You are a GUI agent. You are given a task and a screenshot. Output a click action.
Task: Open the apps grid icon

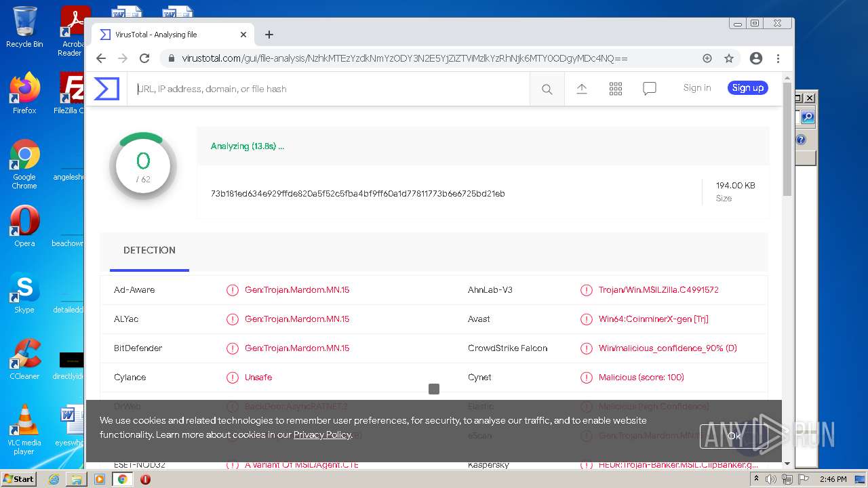pos(616,89)
